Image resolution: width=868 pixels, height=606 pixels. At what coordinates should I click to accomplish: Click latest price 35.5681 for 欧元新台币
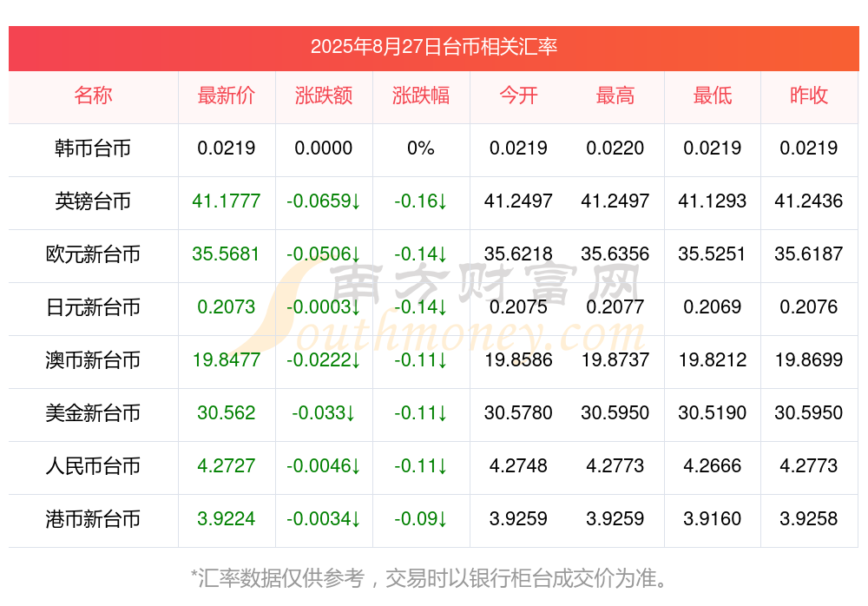226,254
